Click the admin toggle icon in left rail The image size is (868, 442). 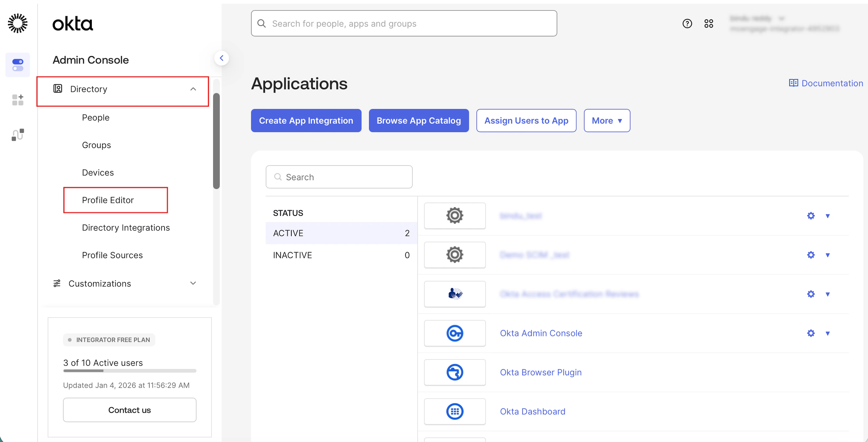click(18, 64)
